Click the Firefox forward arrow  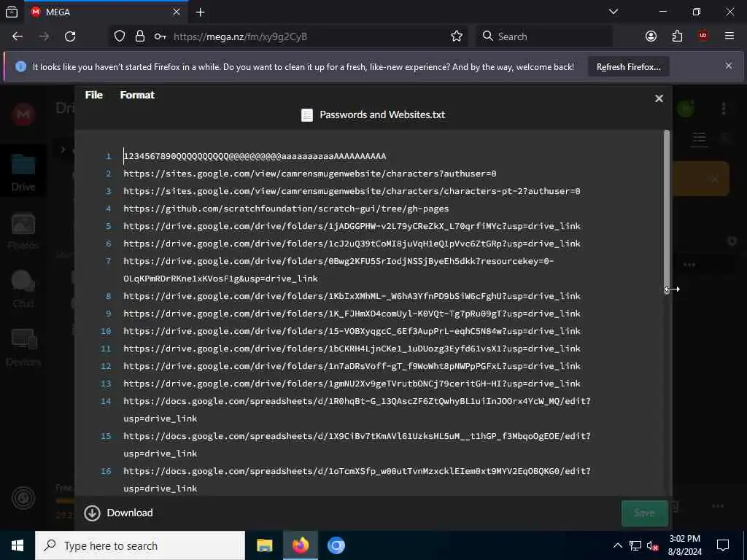coord(44,36)
